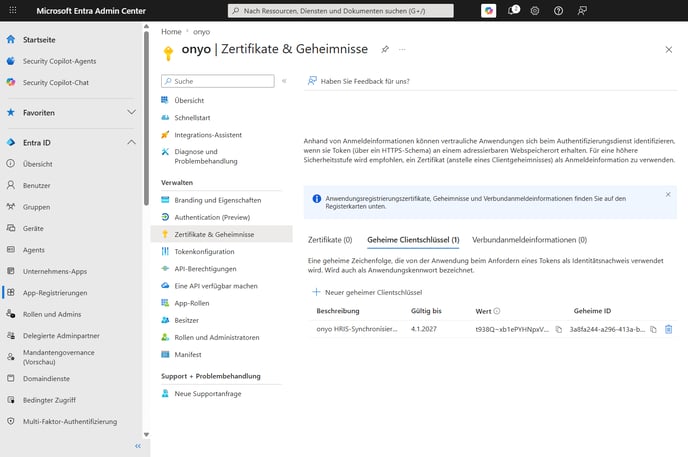Pin the onyo page with pin icon
This screenshot has height=457, width=688.
pyautogui.click(x=385, y=49)
